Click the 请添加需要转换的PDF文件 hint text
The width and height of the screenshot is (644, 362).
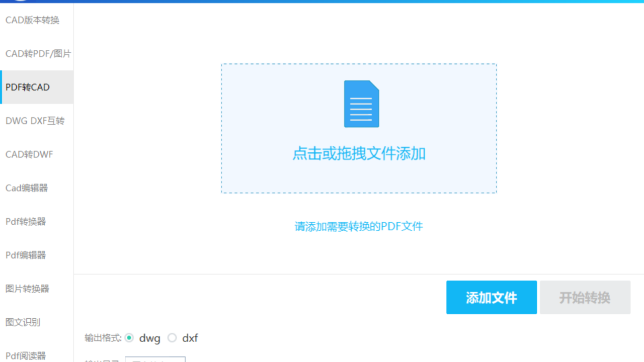359,226
